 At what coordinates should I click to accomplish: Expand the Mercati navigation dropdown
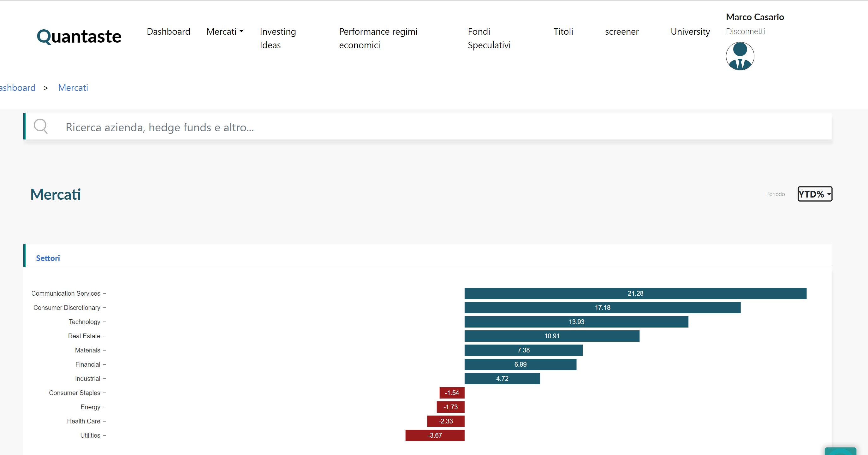coord(225,32)
